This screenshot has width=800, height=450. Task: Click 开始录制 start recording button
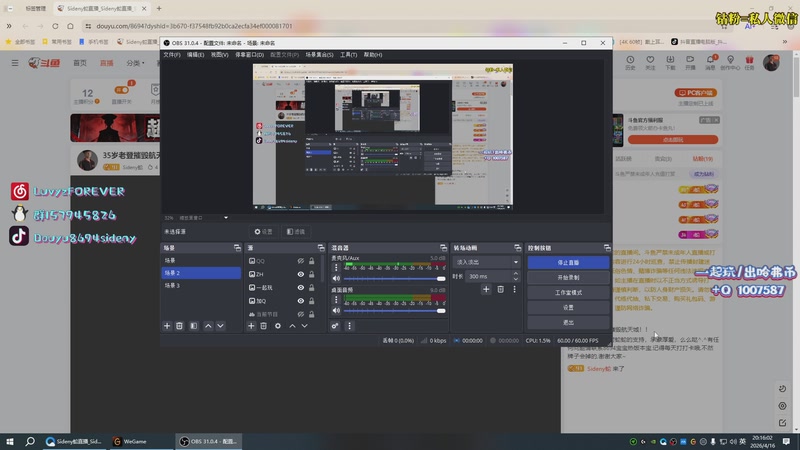point(568,278)
